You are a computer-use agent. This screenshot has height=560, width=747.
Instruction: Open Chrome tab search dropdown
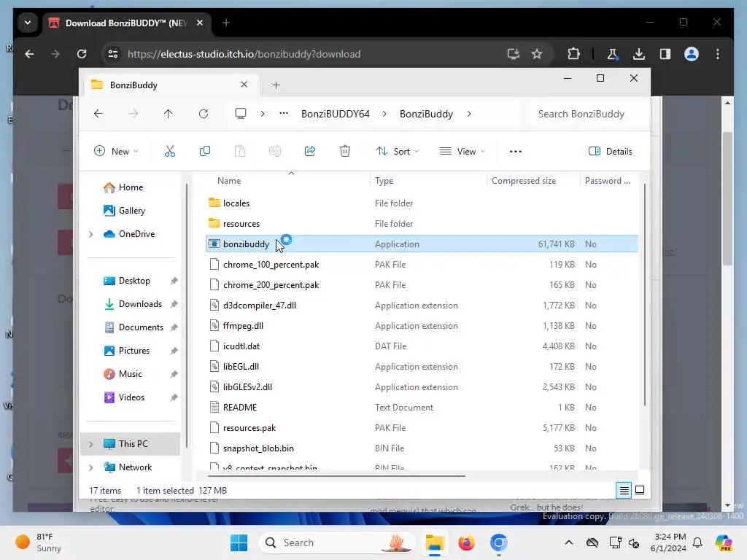[28, 23]
